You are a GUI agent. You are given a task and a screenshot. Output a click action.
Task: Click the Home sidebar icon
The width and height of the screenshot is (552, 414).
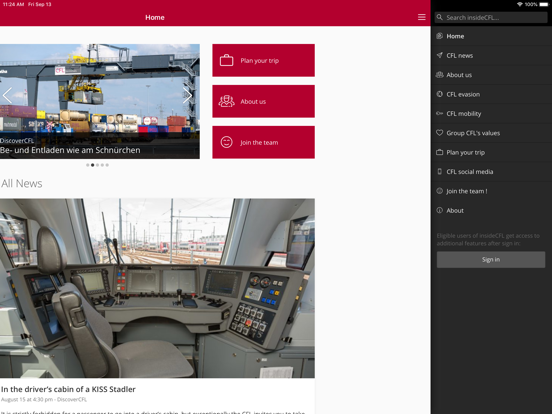(x=439, y=36)
